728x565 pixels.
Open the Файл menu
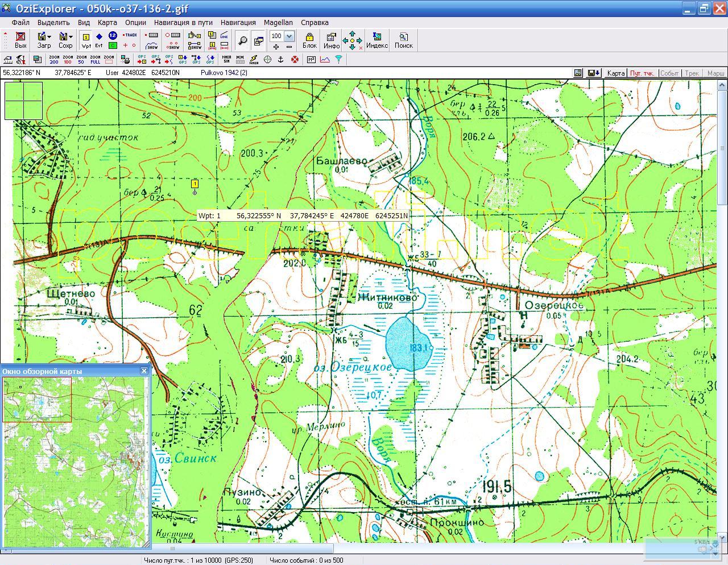click(x=20, y=23)
